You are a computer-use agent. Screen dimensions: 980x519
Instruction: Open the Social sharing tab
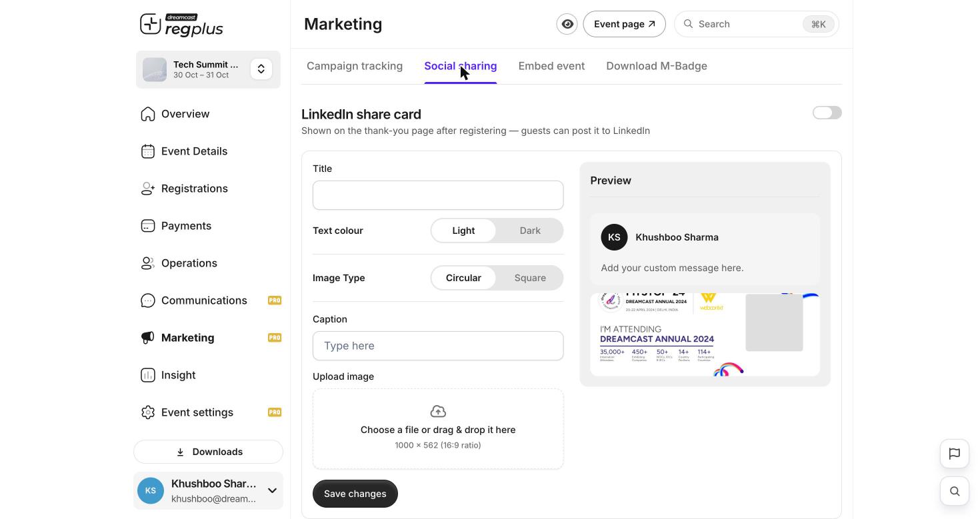[x=461, y=66]
